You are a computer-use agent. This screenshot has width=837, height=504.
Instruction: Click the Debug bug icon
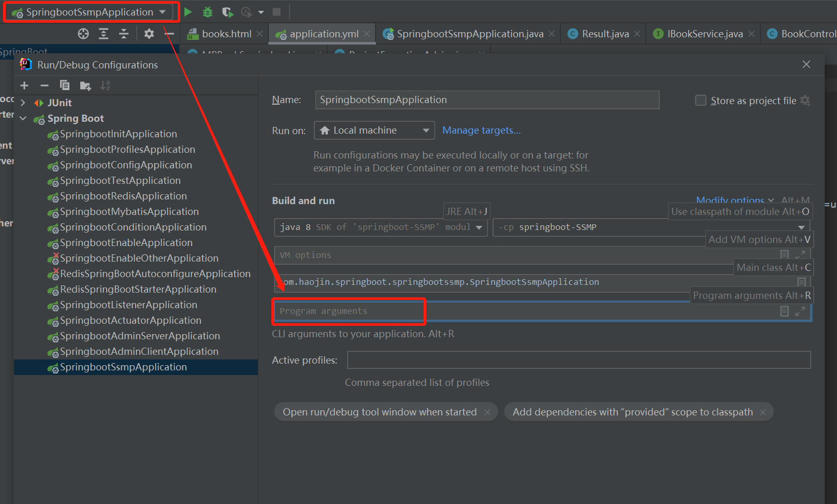click(x=208, y=11)
